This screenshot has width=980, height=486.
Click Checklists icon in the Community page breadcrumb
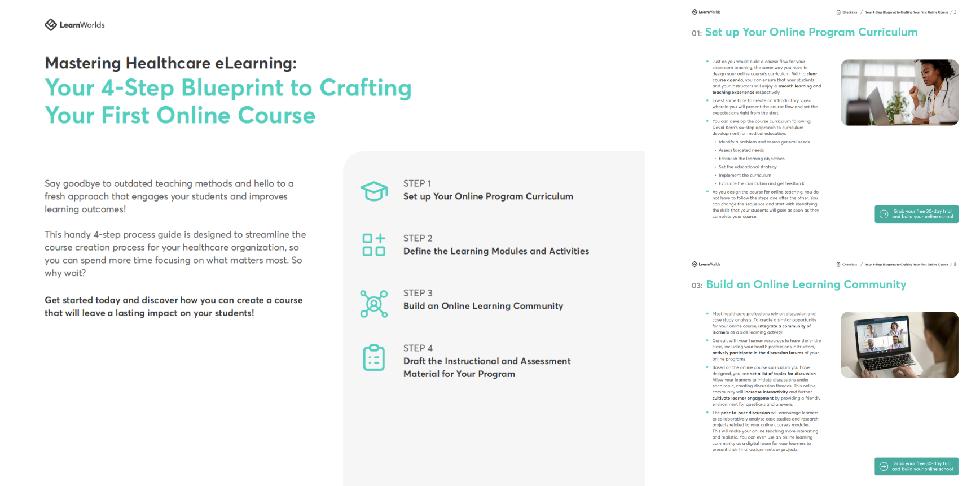coord(838,264)
